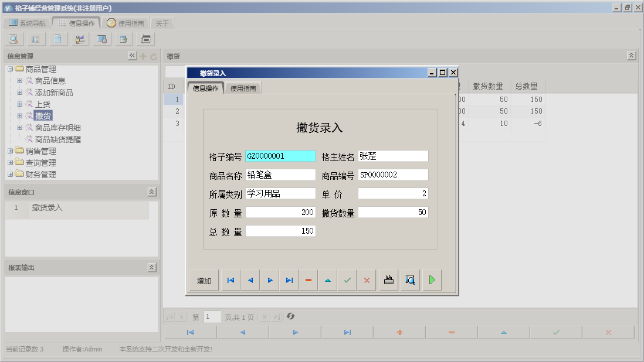
Task: Open the 系统导航 tab
Action: 29,22
